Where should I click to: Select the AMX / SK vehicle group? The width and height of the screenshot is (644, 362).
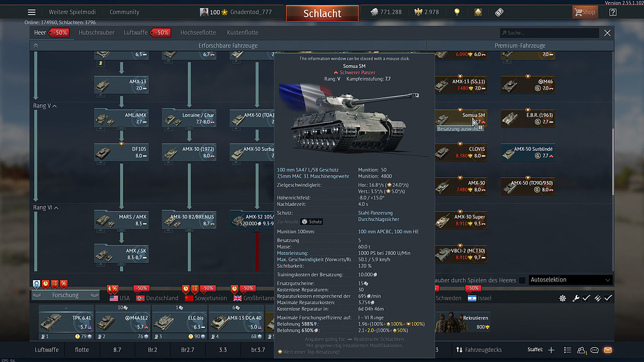point(121,254)
